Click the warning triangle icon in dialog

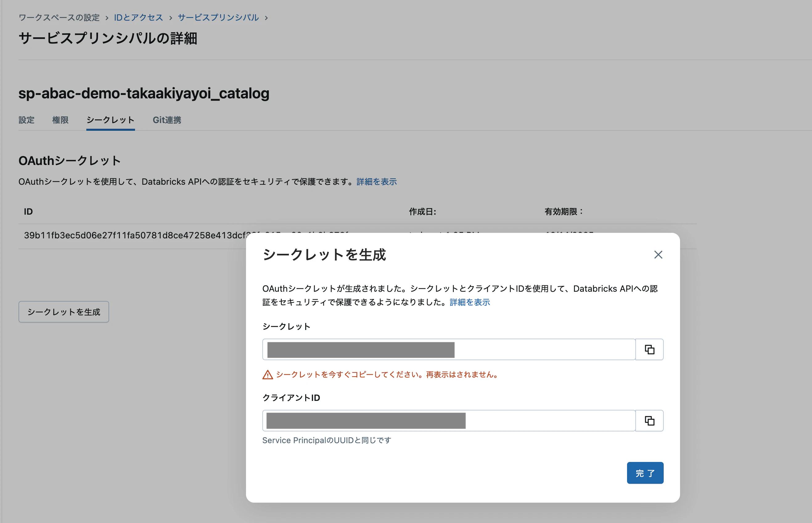tap(268, 375)
